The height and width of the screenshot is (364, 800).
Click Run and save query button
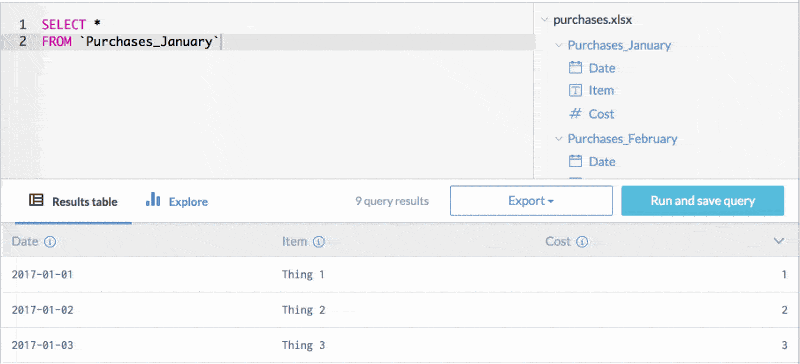click(703, 201)
